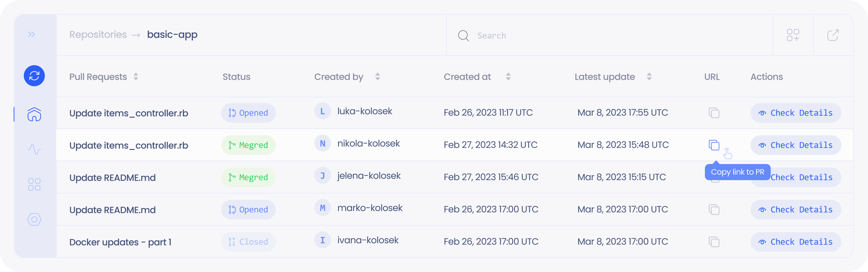
Task: Copy PR link for ivana-kolosek's pull request
Action: [714, 242]
